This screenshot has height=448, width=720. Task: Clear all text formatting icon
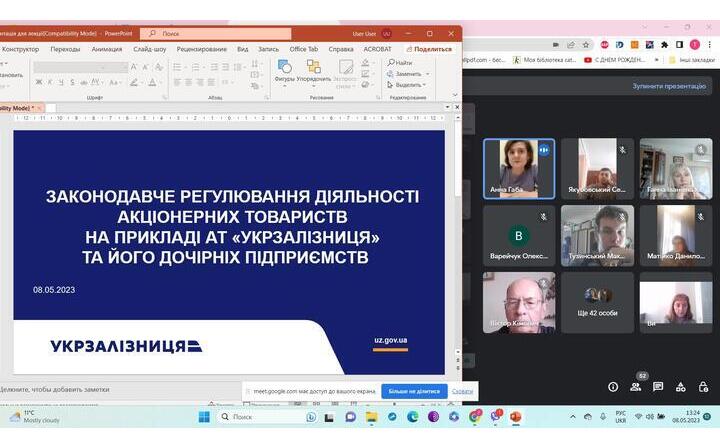(x=159, y=67)
